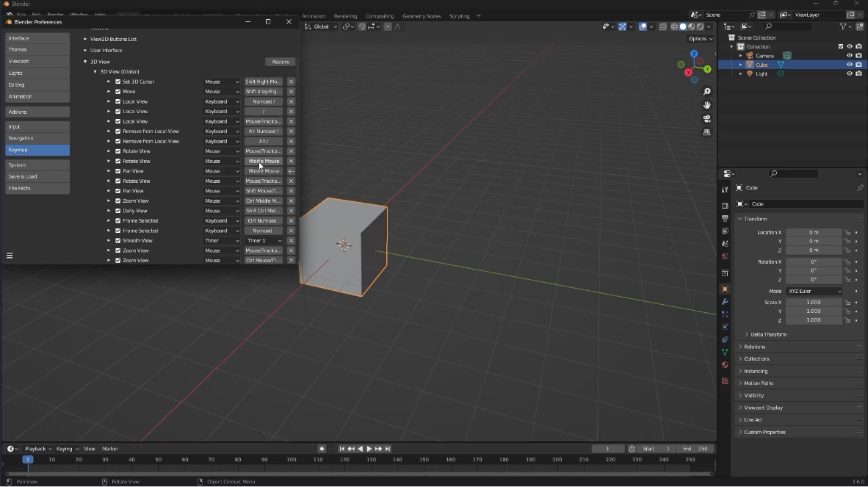This screenshot has height=487, width=868.
Task: Open the Physics properties tab icon
Action: pos(725,327)
